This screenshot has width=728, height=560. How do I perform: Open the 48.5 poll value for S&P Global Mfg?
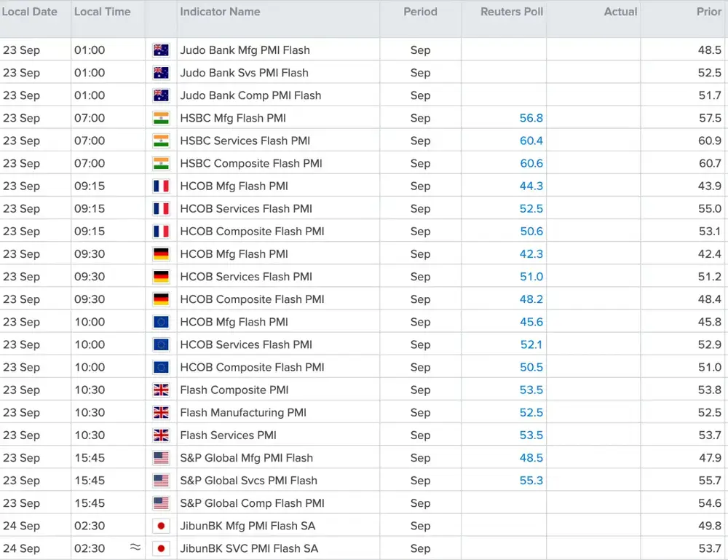[x=531, y=458]
